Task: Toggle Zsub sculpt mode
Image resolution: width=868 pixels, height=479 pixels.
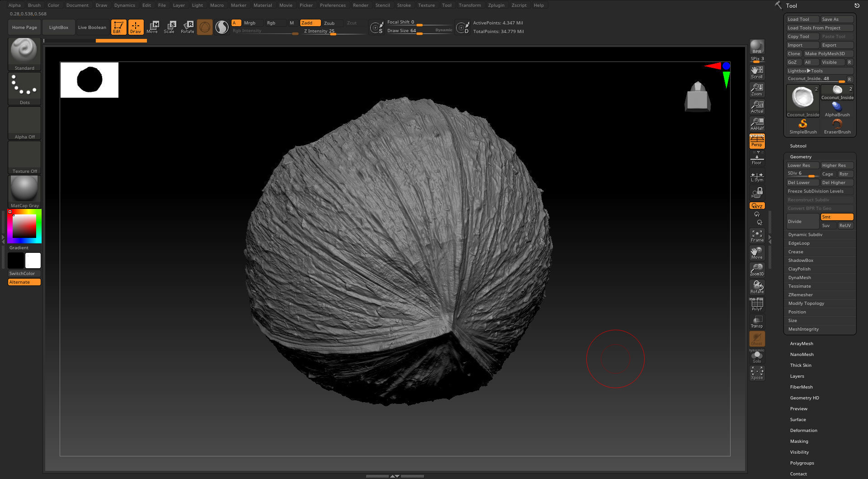Action: 332,23
